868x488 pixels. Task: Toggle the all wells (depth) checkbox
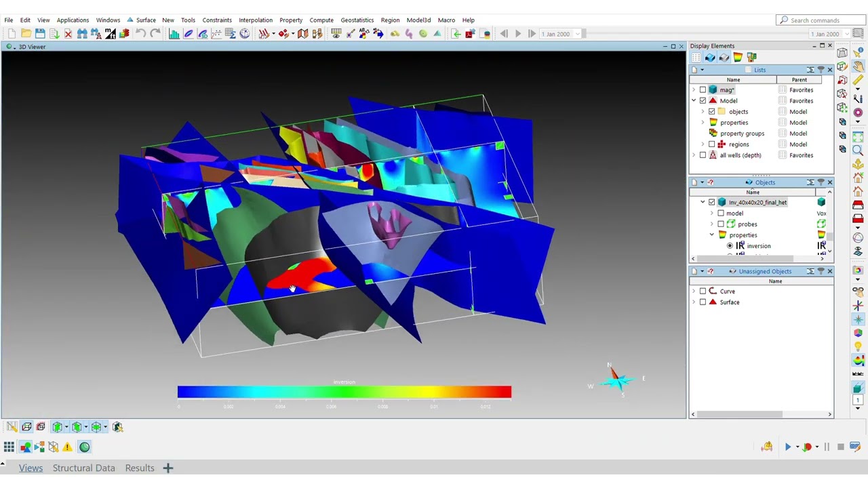click(x=703, y=155)
